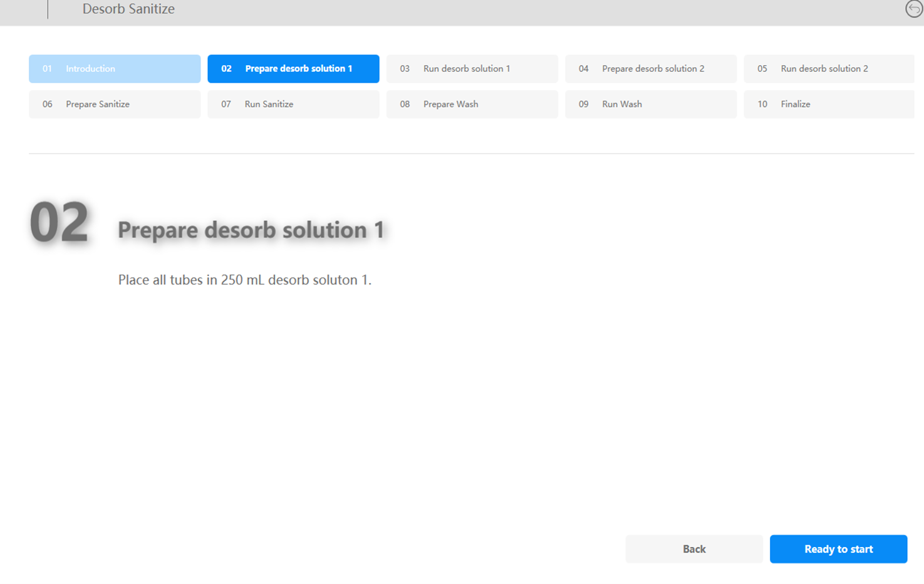Open step 03 Run desorb solution 1
The width and height of the screenshot is (924, 584).
[472, 69]
